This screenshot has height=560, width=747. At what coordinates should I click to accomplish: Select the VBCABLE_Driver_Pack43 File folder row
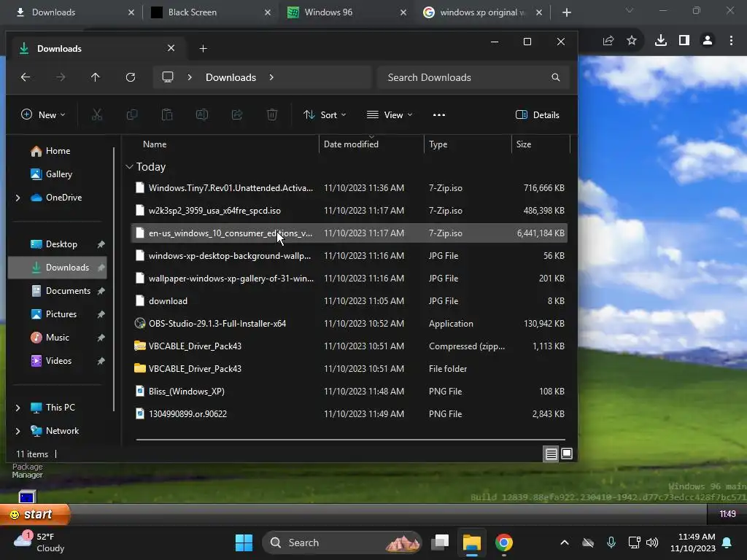(x=349, y=368)
